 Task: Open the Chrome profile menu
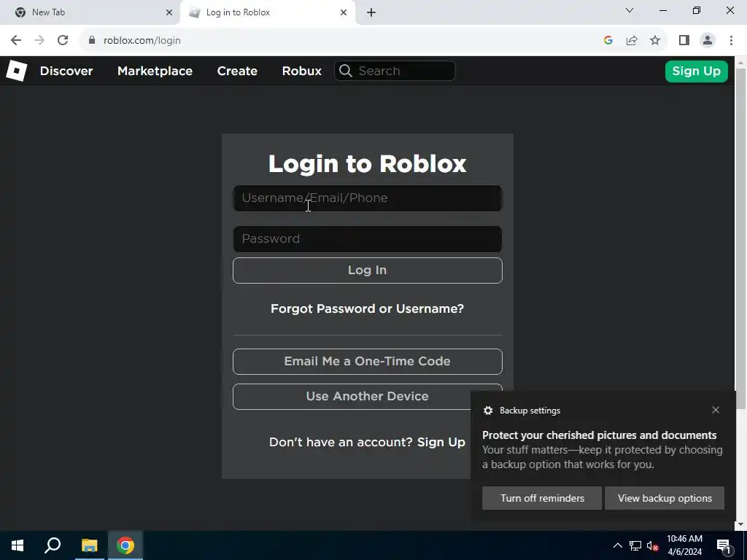pos(708,41)
